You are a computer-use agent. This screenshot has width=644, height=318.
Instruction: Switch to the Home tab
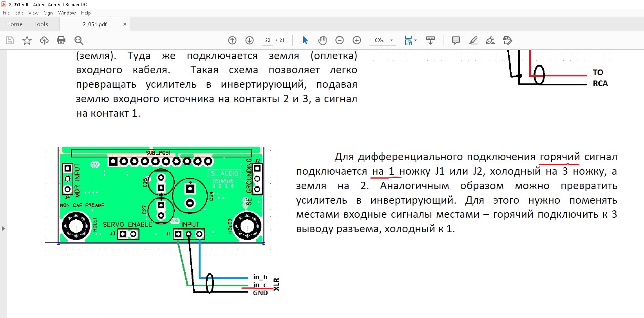14,24
